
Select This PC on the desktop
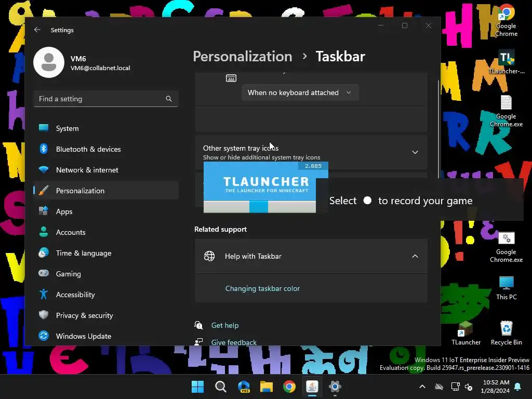(x=506, y=288)
